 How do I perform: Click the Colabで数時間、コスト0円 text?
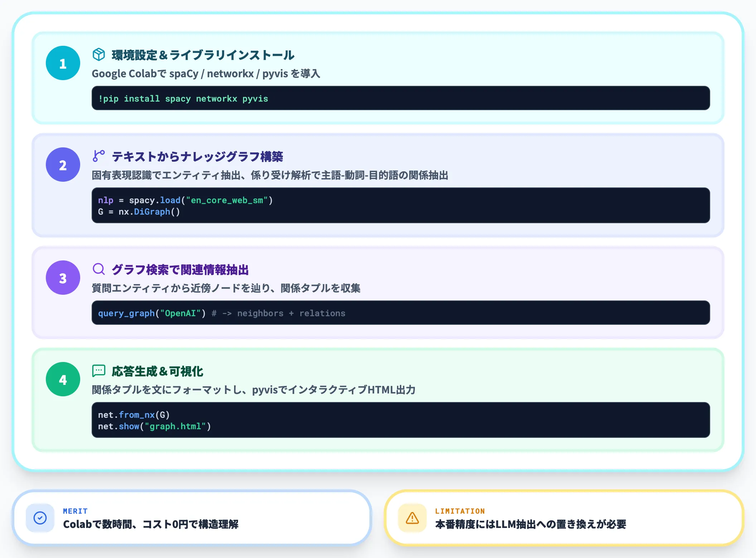click(151, 524)
